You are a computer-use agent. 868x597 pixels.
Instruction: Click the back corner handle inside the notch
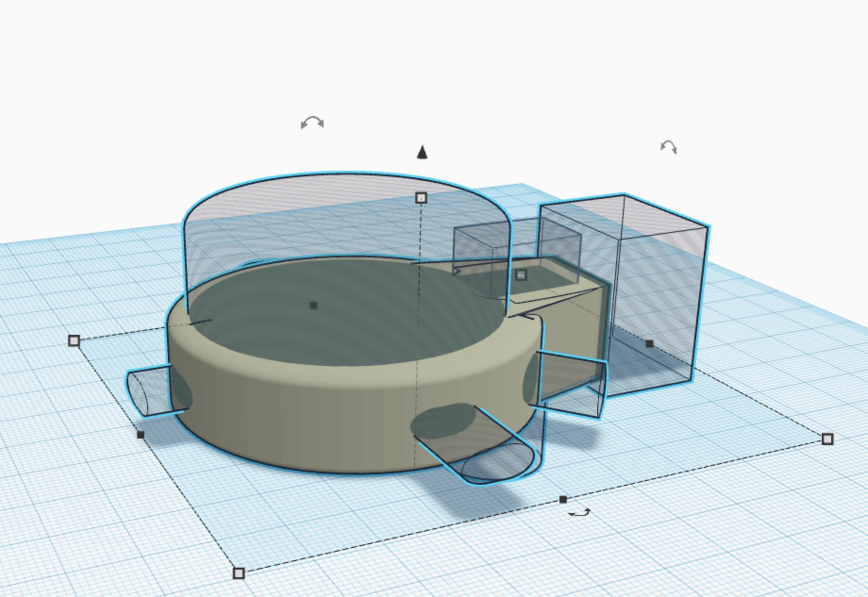point(521,275)
